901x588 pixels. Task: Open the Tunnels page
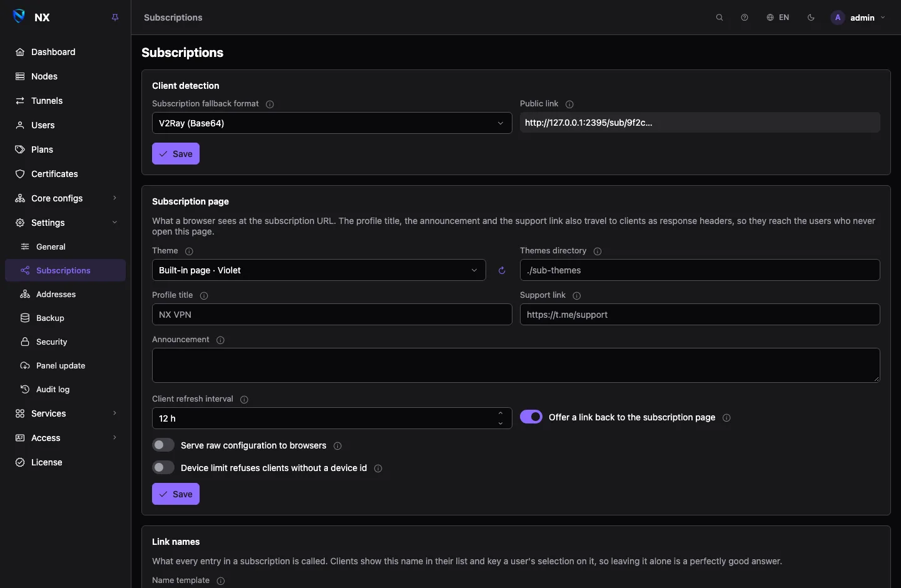[66, 101]
